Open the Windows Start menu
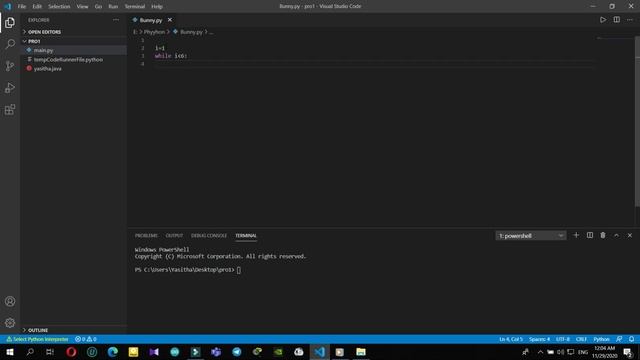 tap(10, 352)
